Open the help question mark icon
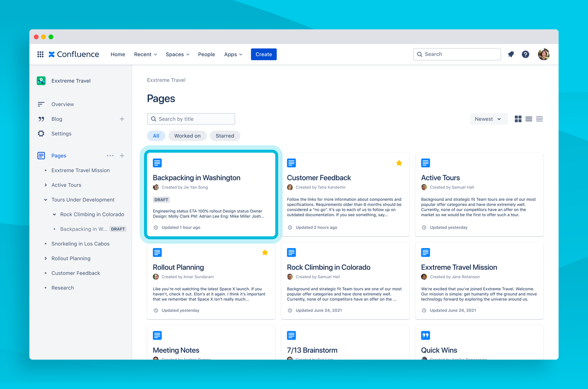The width and height of the screenshot is (588, 389). (x=526, y=54)
